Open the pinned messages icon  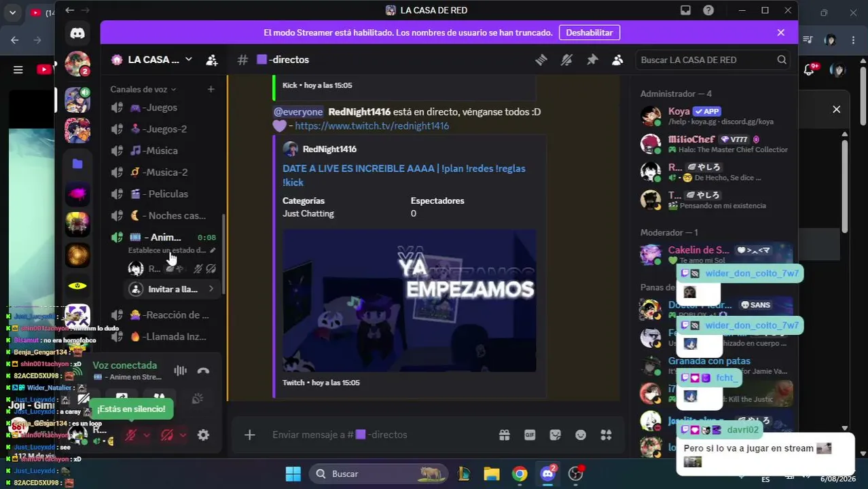(592, 60)
